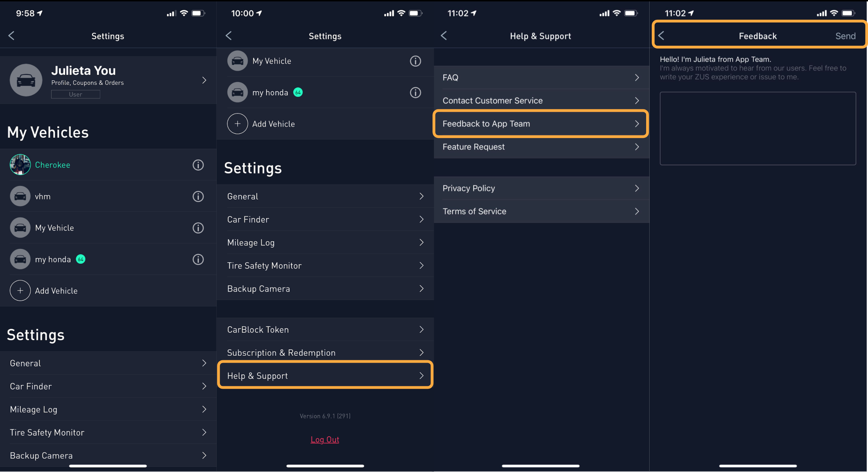This screenshot has height=472, width=868.
Task: Go back from first Settings screen
Action: (x=11, y=36)
